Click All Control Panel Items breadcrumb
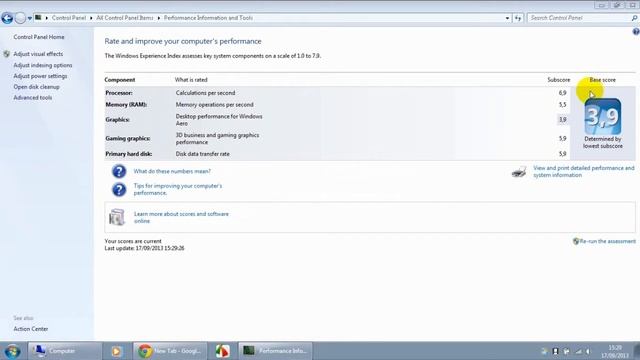Viewport: 640px width, 360px height. 124,18
